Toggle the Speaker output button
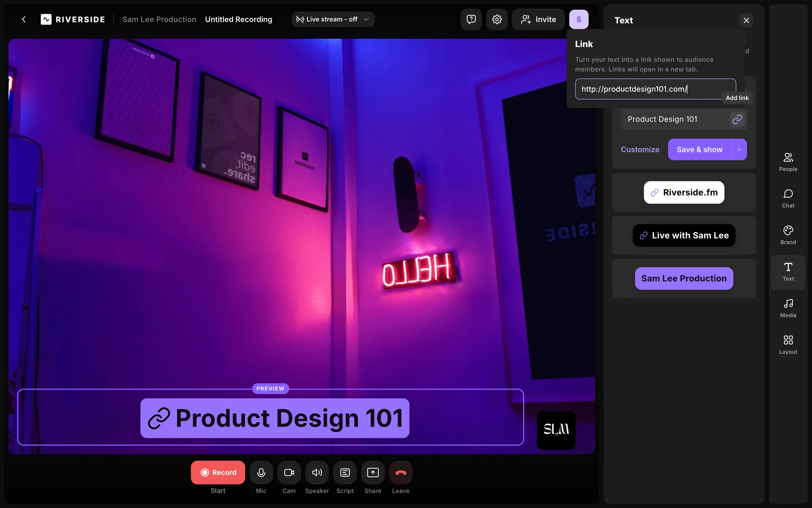 (x=317, y=472)
